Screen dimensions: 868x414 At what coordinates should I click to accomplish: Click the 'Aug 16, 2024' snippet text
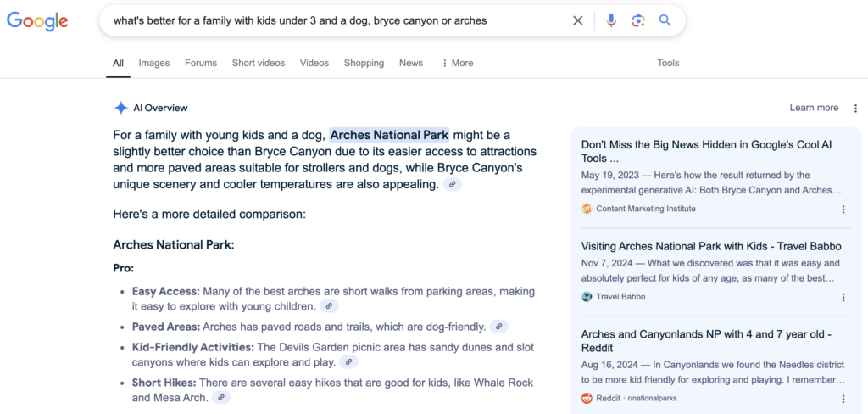[x=609, y=365]
